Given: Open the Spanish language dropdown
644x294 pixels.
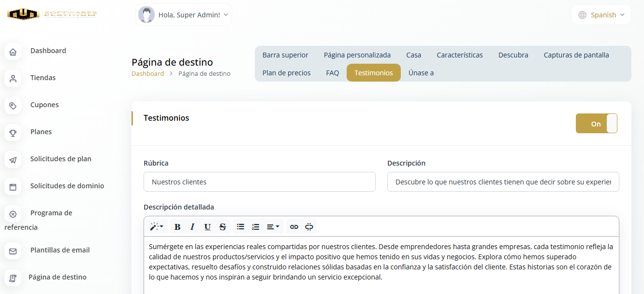Looking at the screenshot, I should click(x=601, y=15).
